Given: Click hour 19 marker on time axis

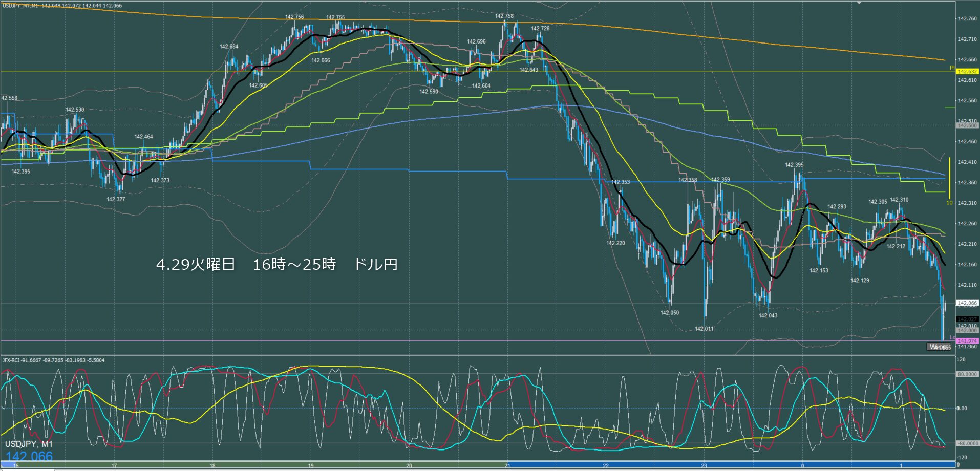Looking at the screenshot, I should tap(311, 465).
